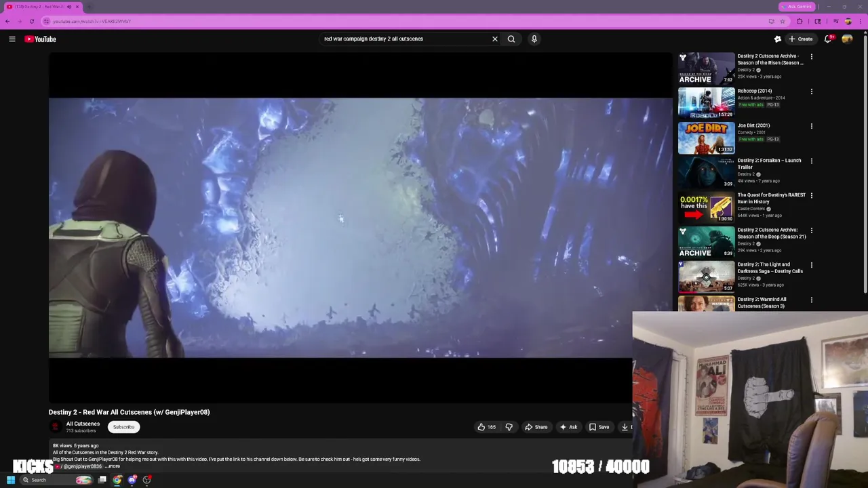Image resolution: width=868 pixels, height=488 pixels.
Task: Dislike the Red War video
Action: point(509,427)
